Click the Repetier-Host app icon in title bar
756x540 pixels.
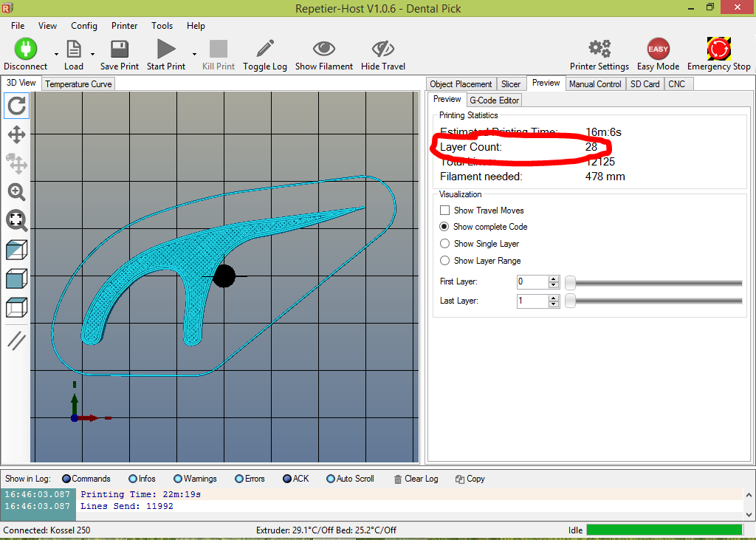pyautogui.click(x=7, y=7)
